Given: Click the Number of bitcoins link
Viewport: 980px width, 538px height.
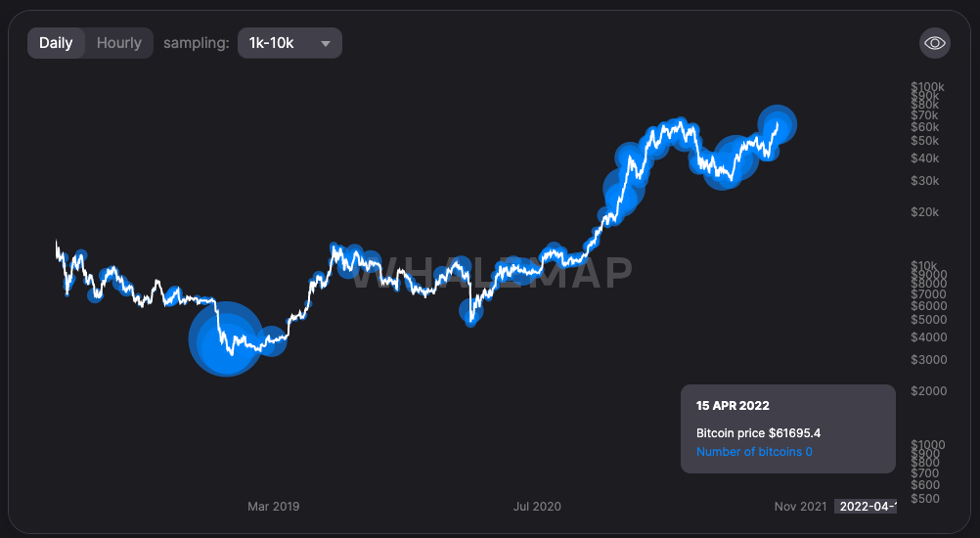Looking at the screenshot, I should click(x=754, y=452).
